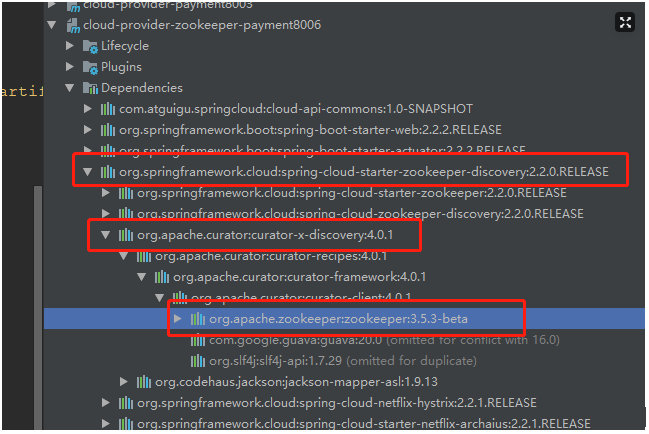Select cloud-provider-zookeeper-payment8006 module text
Viewport: 649px width, 434px height.
click(x=202, y=25)
